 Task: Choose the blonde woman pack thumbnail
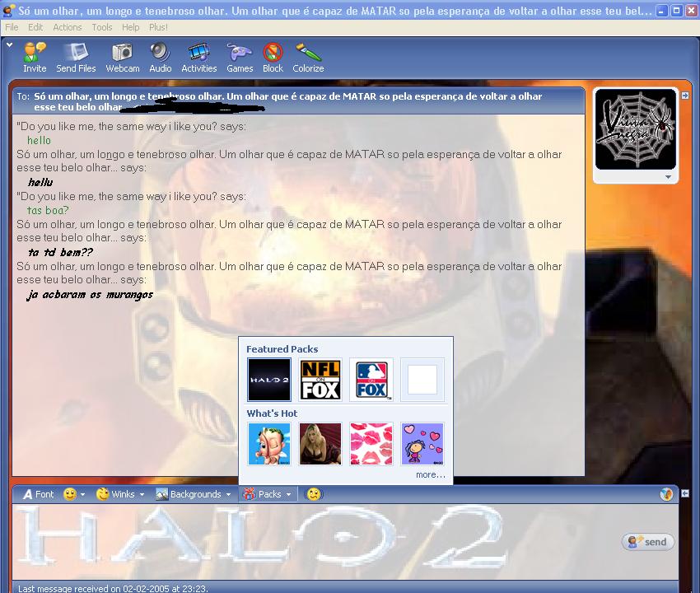[320, 444]
